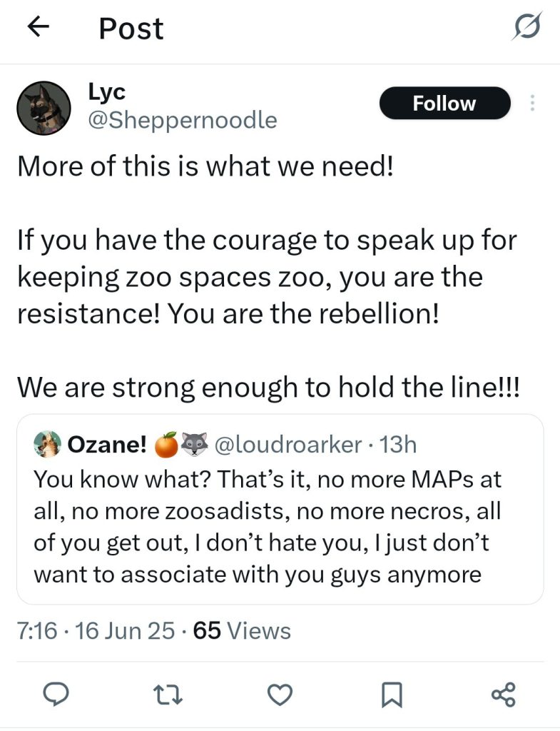Bookmark this post

[392, 695]
